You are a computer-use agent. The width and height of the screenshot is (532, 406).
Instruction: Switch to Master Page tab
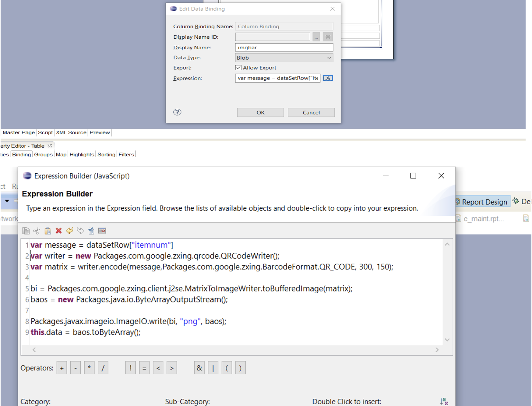19,132
